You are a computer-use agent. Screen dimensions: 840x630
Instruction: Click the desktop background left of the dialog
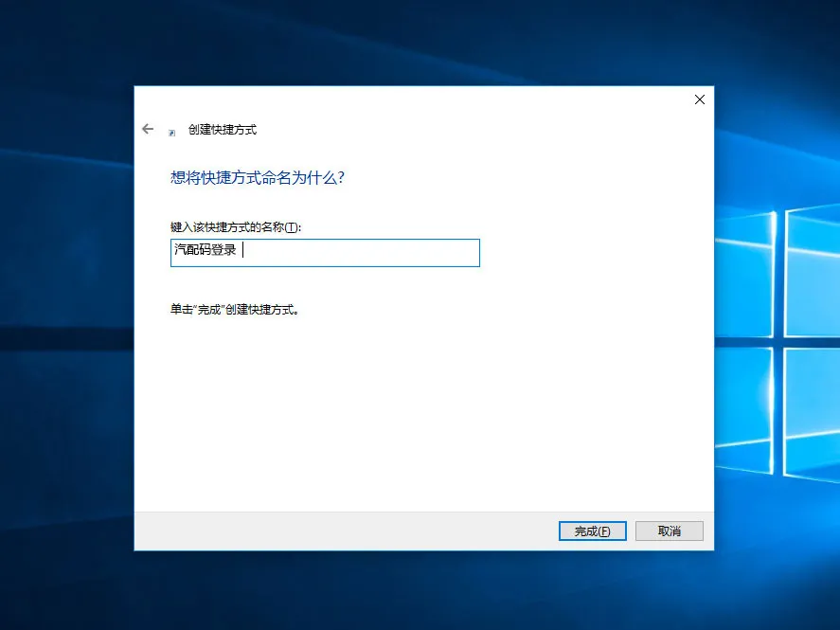tap(66, 313)
